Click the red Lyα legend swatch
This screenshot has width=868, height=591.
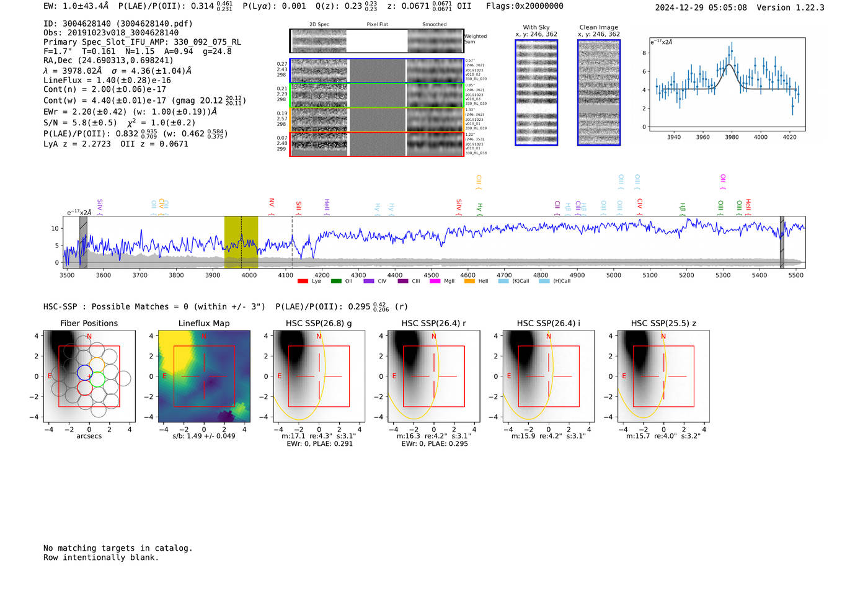tap(303, 281)
